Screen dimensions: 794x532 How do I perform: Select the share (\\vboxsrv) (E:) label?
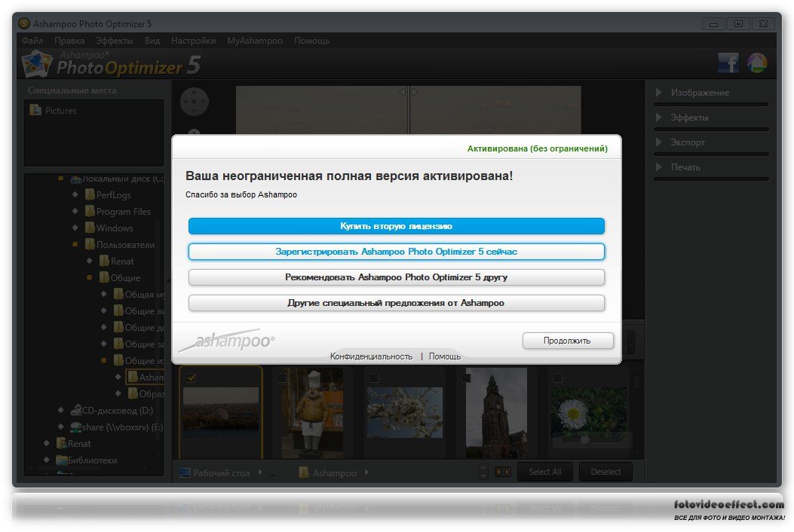[123, 427]
